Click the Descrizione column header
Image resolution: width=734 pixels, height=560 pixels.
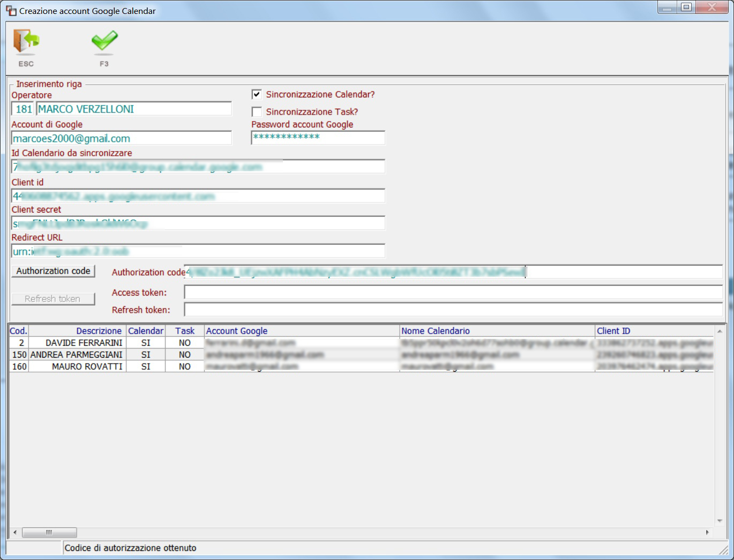78,331
